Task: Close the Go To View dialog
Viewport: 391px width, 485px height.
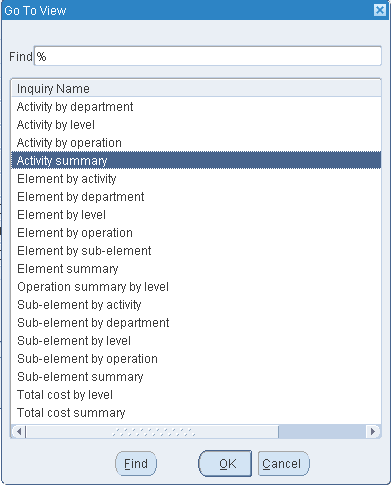Action: point(380,10)
